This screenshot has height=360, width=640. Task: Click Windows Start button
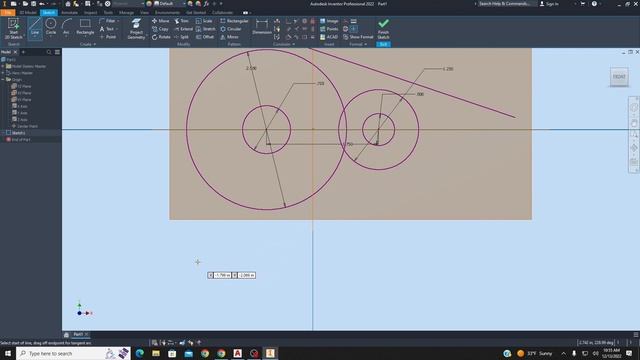click(8, 353)
